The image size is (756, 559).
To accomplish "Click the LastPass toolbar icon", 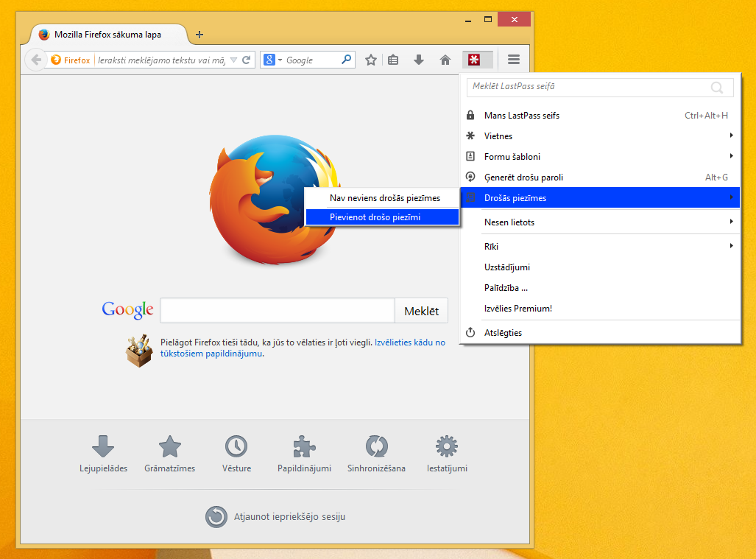I will tap(474, 60).
